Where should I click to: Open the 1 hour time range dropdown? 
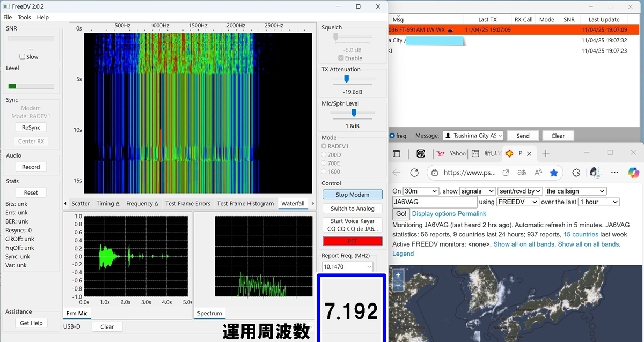(598, 202)
